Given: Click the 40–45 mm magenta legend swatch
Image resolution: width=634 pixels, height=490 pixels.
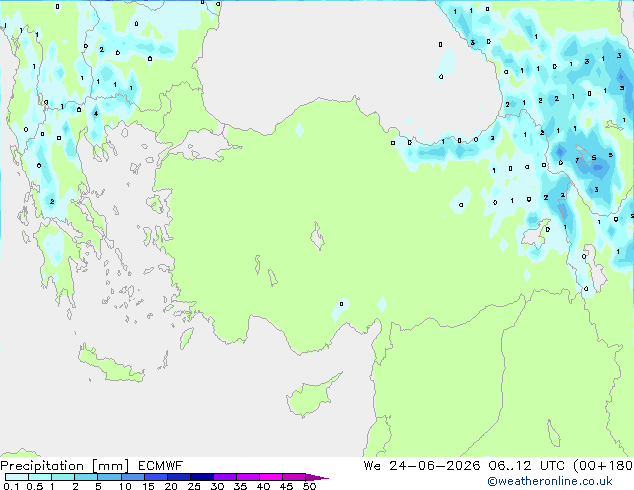Looking at the screenshot, I should pyautogui.click(x=271, y=477).
